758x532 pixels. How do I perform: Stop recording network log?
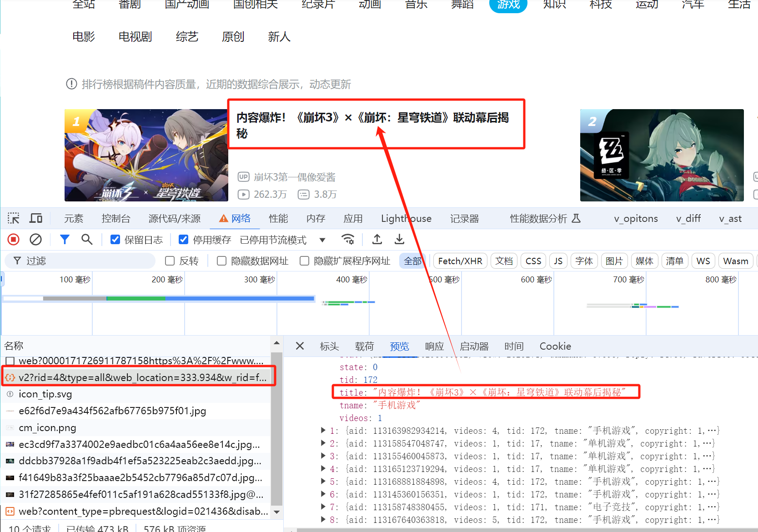point(14,240)
